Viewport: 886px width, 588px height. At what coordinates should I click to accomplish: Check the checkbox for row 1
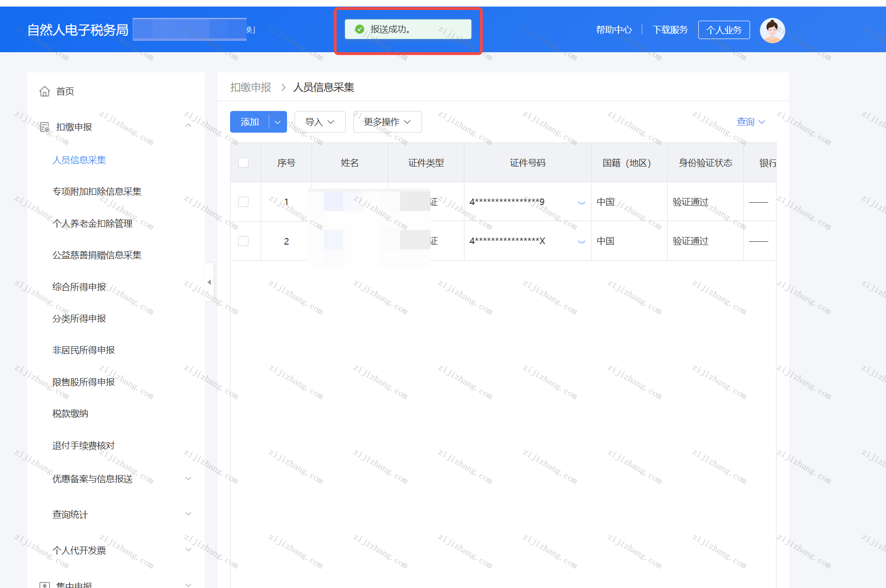(243, 202)
